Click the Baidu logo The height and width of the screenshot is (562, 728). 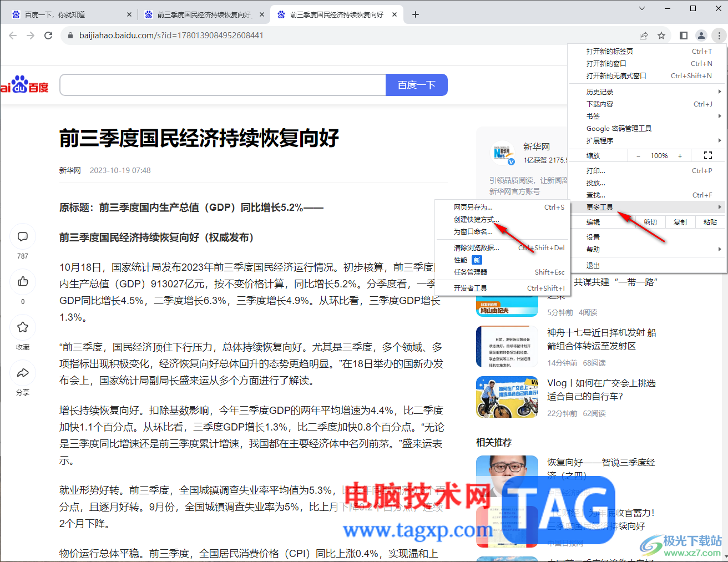click(x=24, y=85)
